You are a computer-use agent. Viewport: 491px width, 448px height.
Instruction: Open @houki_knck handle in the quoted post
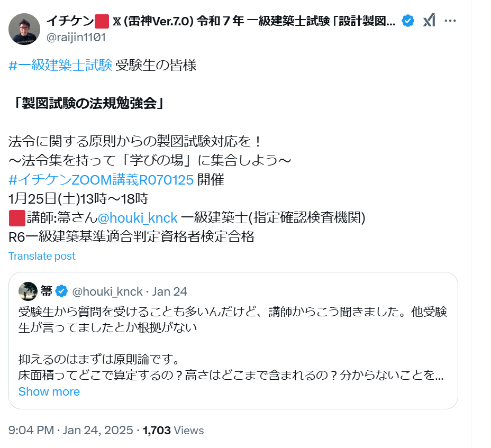point(107,291)
